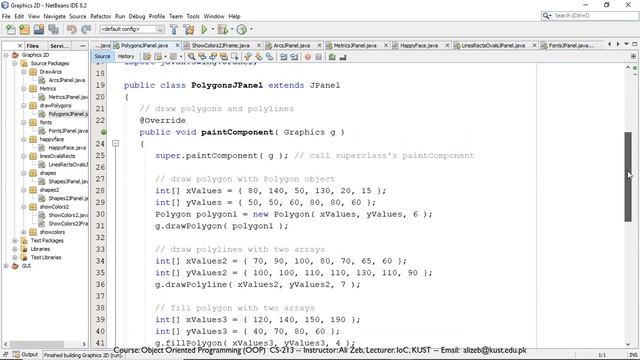The image size is (640, 360).
Task: Save All files icon
Action: tap(53, 29)
